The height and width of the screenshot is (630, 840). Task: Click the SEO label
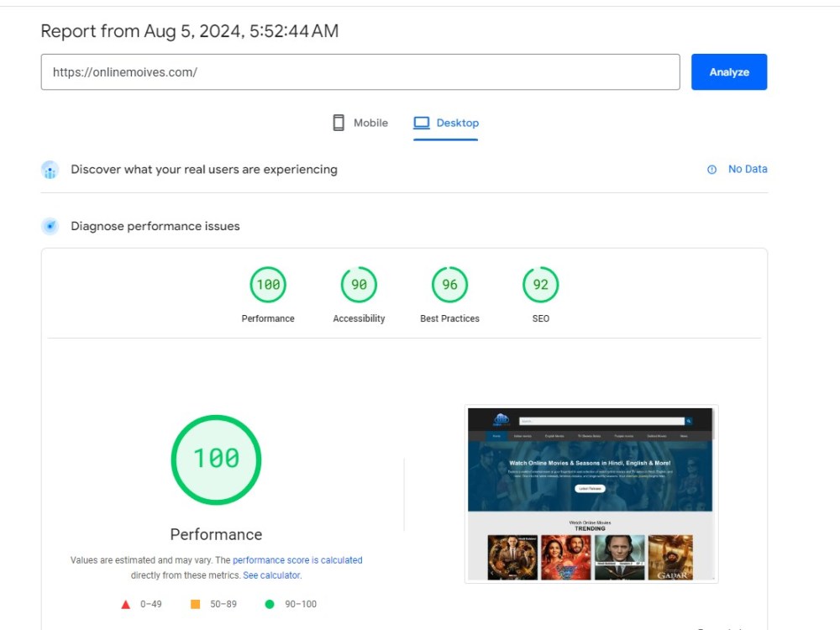coord(540,318)
